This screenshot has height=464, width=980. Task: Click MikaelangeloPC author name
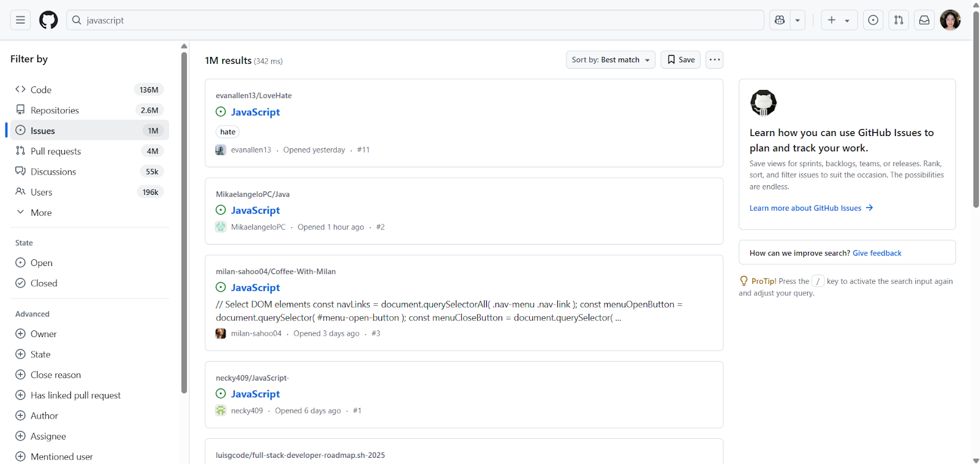[x=258, y=227]
